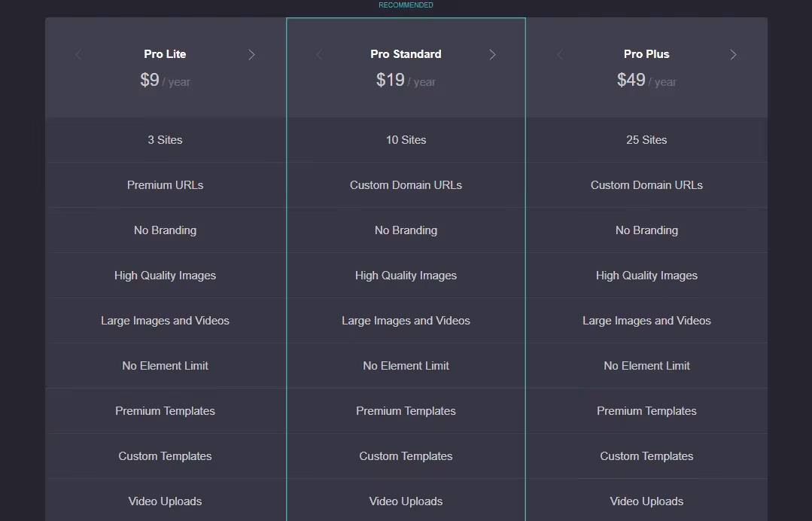Screen dimensions: 812x521
Task: Click Premium Templates in Pro Standard
Action: tap(406, 410)
